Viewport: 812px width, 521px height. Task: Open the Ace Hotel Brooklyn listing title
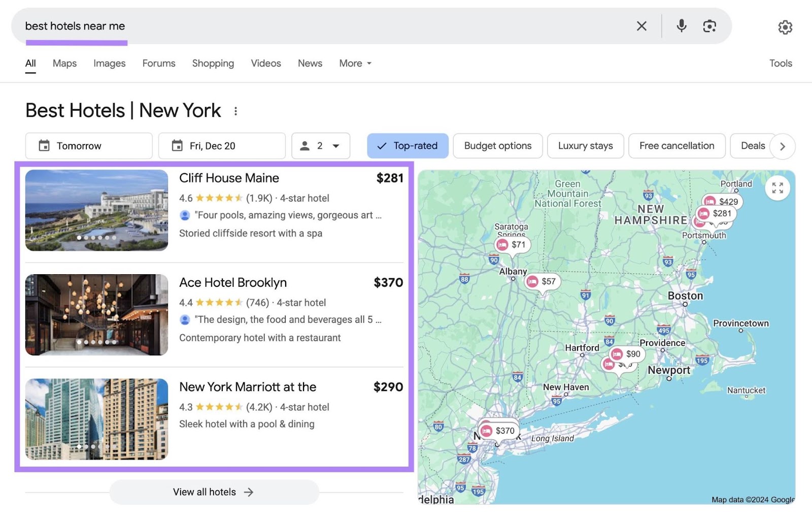[233, 283]
